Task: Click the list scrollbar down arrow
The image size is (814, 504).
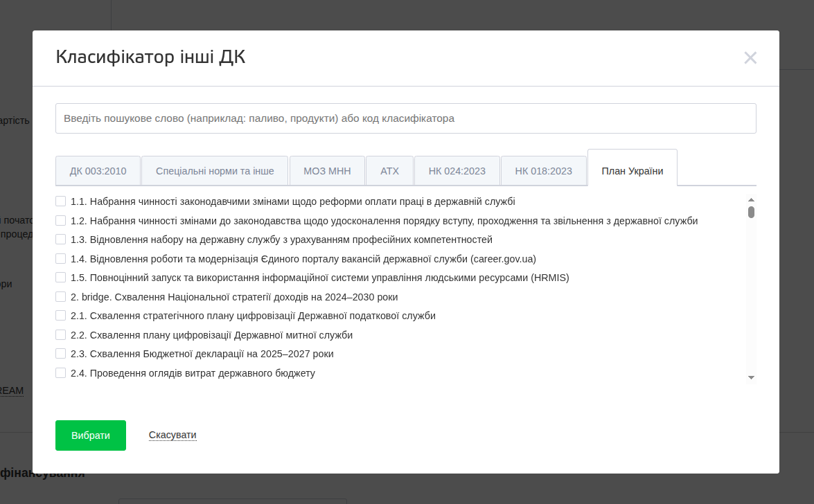Action: 751,377
